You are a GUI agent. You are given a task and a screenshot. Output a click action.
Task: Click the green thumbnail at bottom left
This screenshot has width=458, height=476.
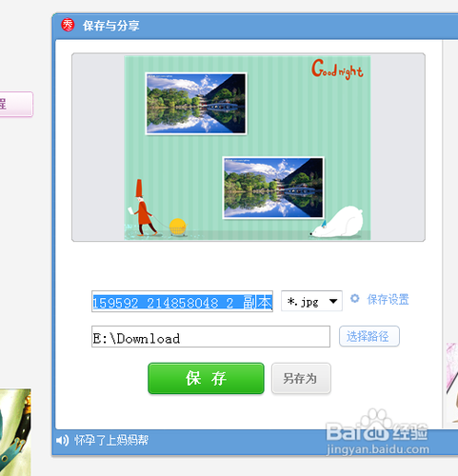(15, 432)
